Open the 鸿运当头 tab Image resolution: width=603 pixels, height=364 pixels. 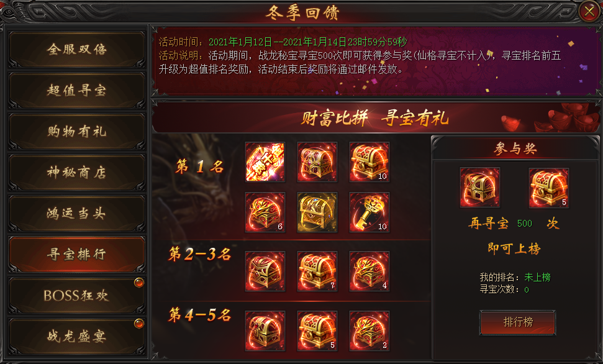pyautogui.click(x=76, y=214)
